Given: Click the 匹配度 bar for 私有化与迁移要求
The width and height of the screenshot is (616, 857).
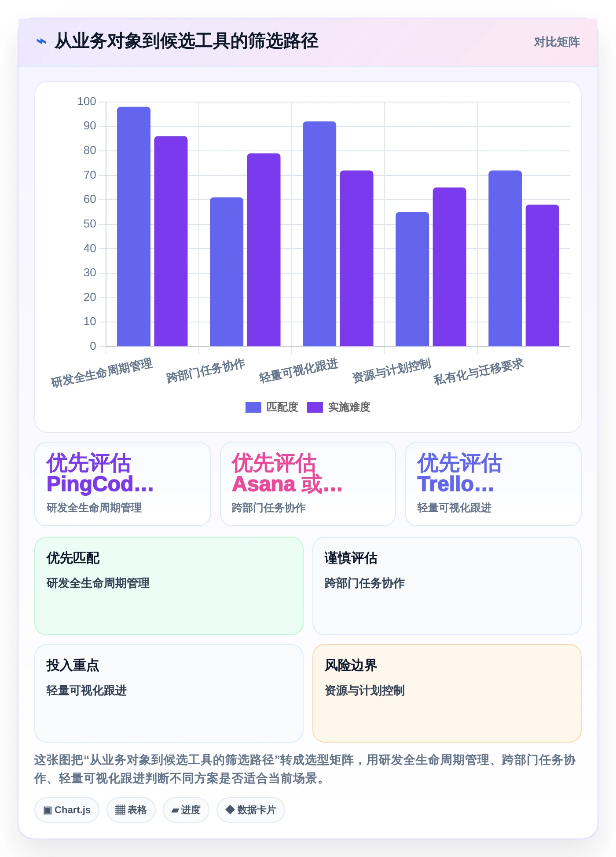Looking at the screenshot, I should (x=505, y=258).
